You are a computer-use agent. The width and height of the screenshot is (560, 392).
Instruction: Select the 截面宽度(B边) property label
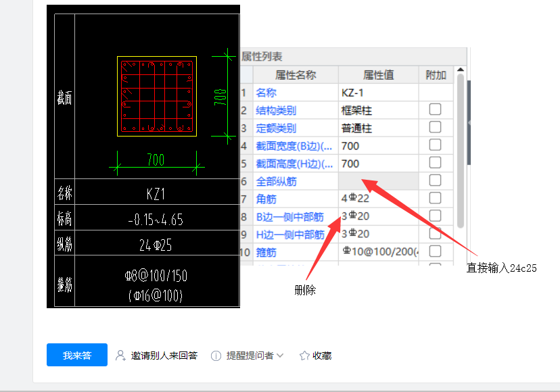294,146
